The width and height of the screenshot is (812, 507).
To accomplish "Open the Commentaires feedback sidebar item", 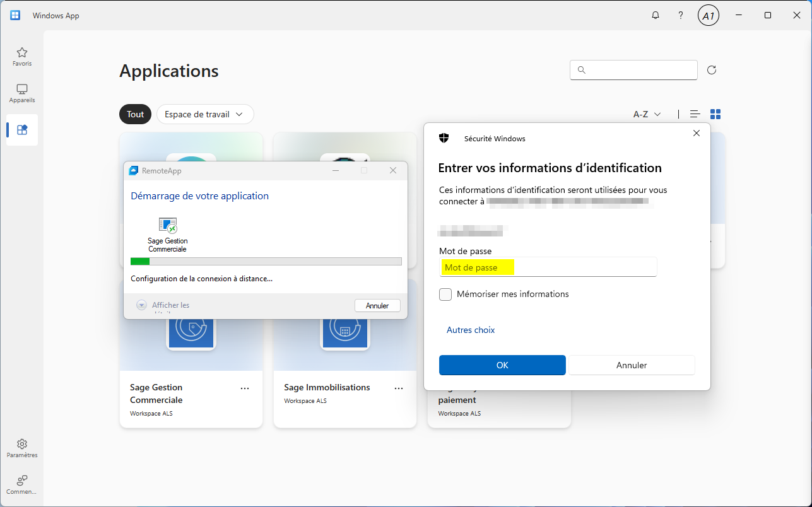I will [22, 485].
